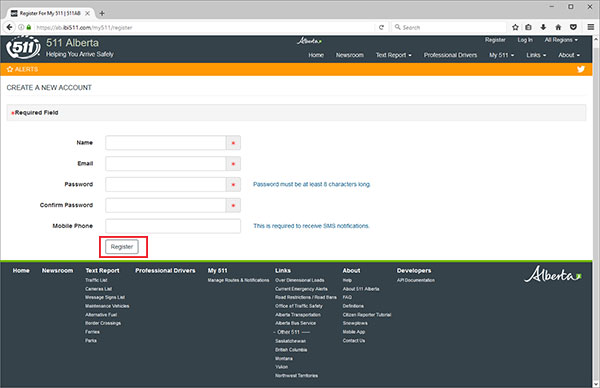Focus the Name input field
The height and width of the screenshot is (388, 600).
click(166, 143)
